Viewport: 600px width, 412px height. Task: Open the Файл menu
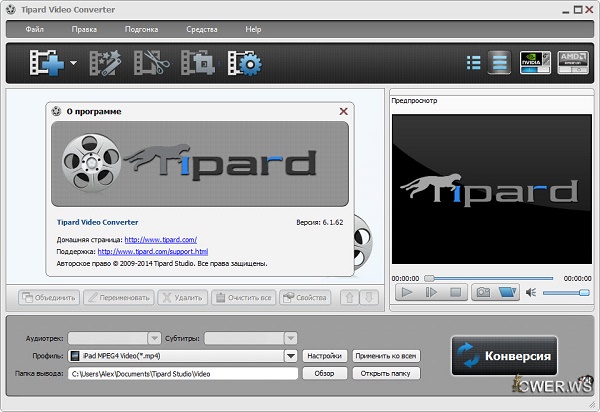coord(33,29)
